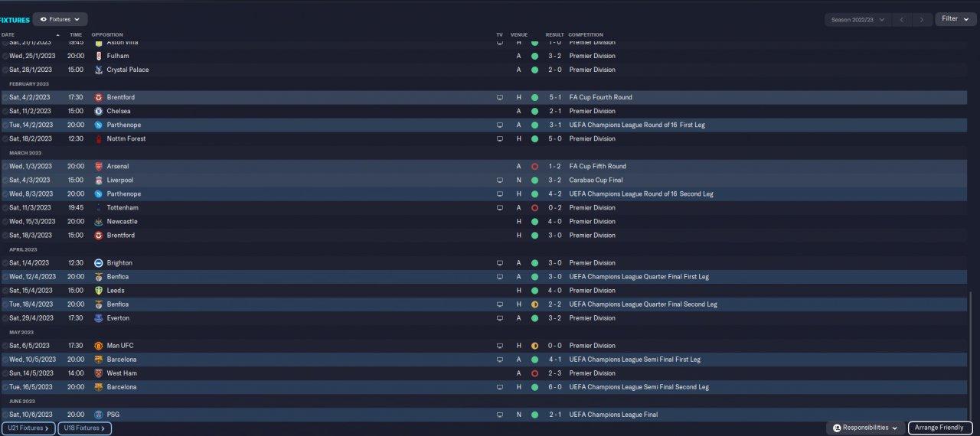This screenshot has width=980, height=436.
Task: Expand the U21 Fixtures menu
Action: pyautogui.click(x=28, y=428)
